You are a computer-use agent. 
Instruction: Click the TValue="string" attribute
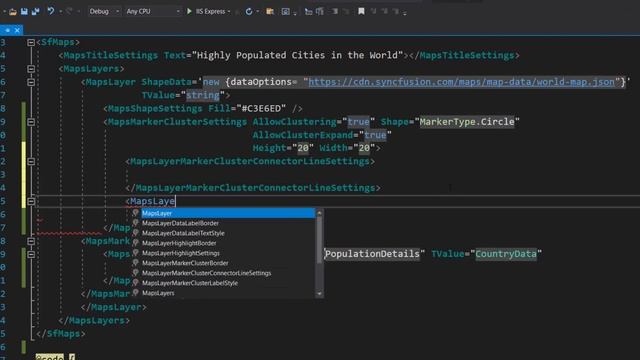[183, 96]
